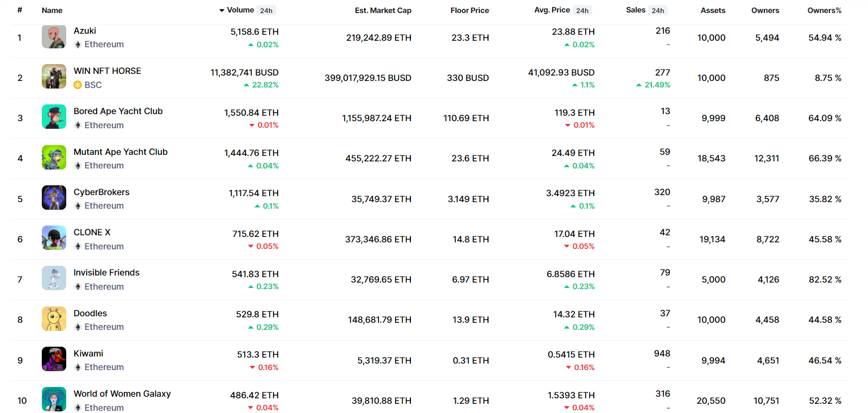Click Ethereum icon under CyberBrokers
Screen dimensions: 868x413
pyautogui.click(x=78, y=206)
